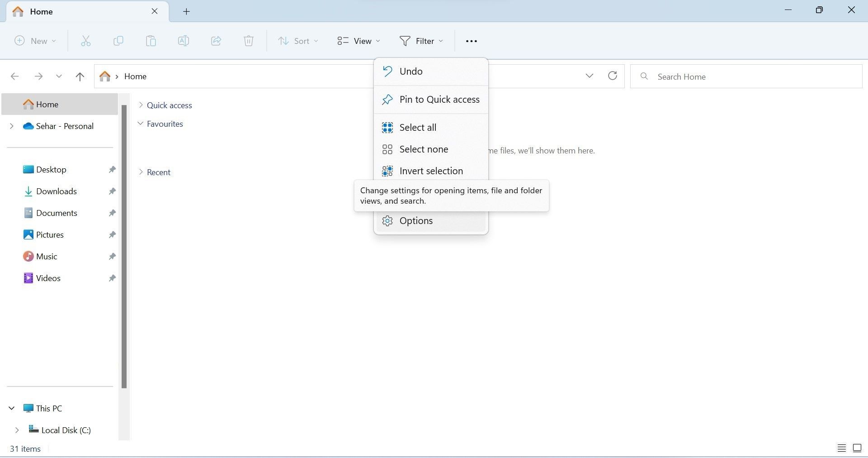Choose Pin to Quick access

pyautogui.click(x=431, y=100)
